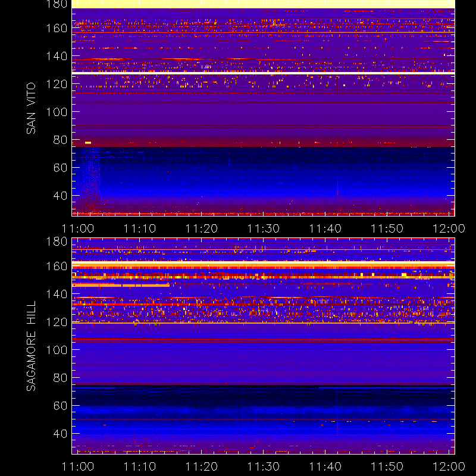
Task: Click the 140 frequency label on San Vito axis
Action: (x=57, y=56)
